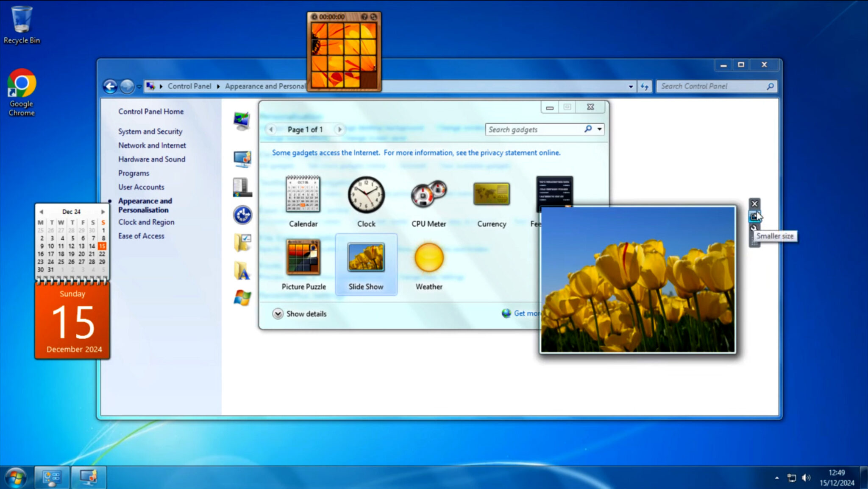Open the address bar history dropdown
Viewport: 868px width, 489px height.
(x=631, y=86)
